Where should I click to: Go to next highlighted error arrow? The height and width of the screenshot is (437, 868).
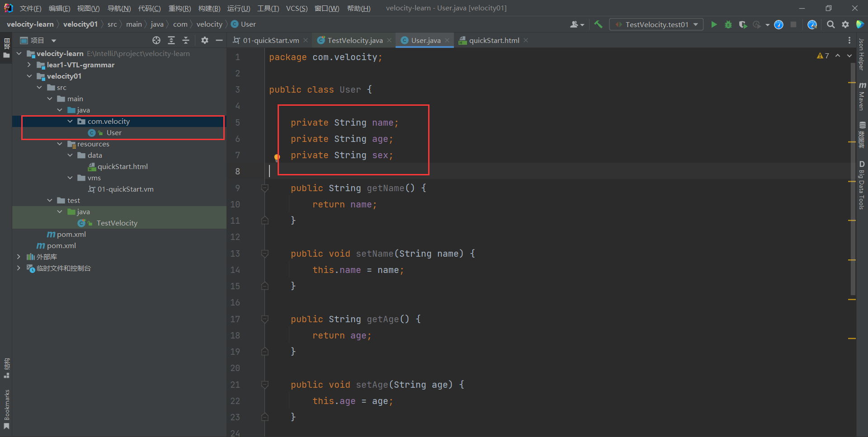(849, 56)
